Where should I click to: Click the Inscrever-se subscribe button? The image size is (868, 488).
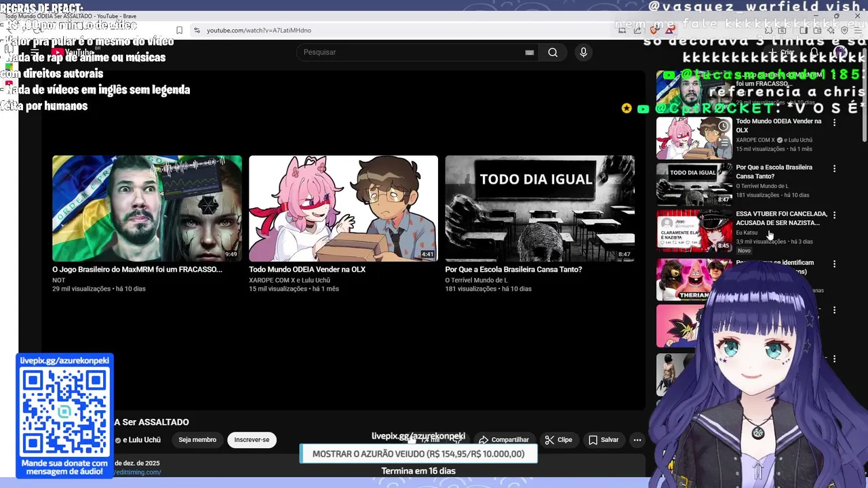point(252,440)
